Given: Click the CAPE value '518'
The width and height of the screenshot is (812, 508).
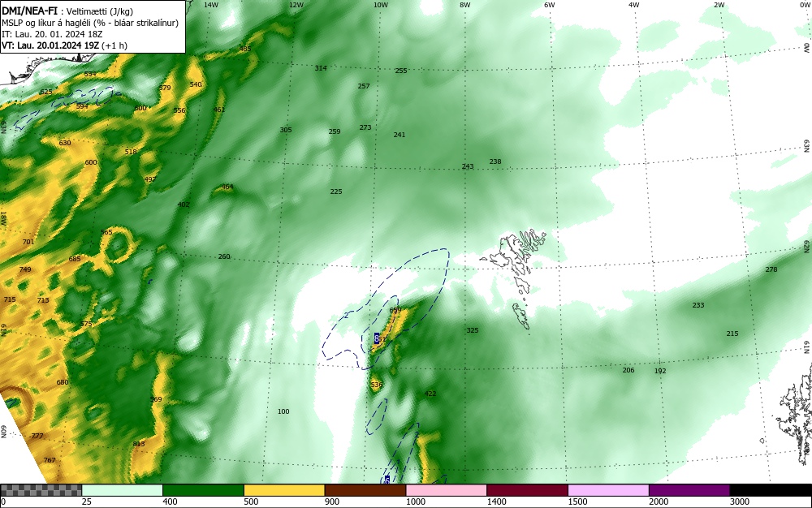Looking at the screenshot, I should click(131, 152).
